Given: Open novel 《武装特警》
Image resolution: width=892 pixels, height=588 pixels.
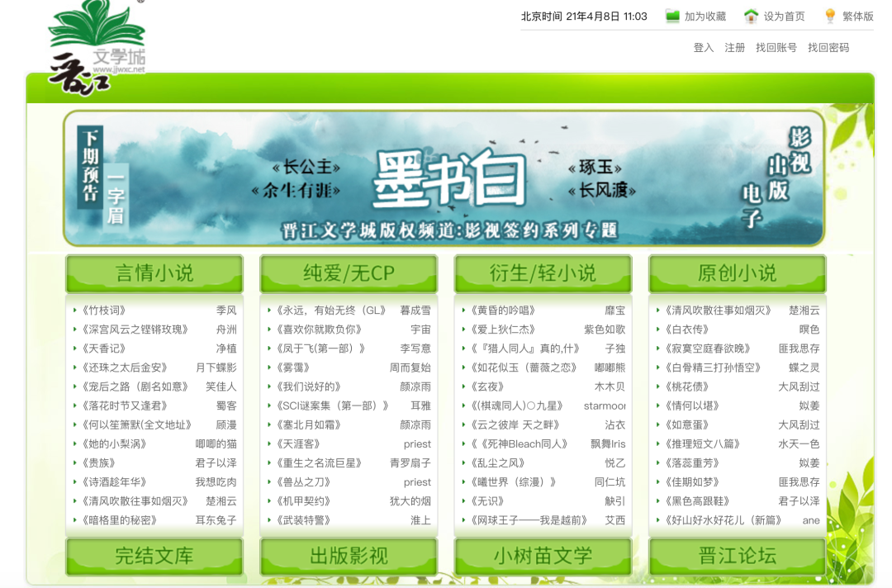Looking at the screenshot, I should point(304,520).
